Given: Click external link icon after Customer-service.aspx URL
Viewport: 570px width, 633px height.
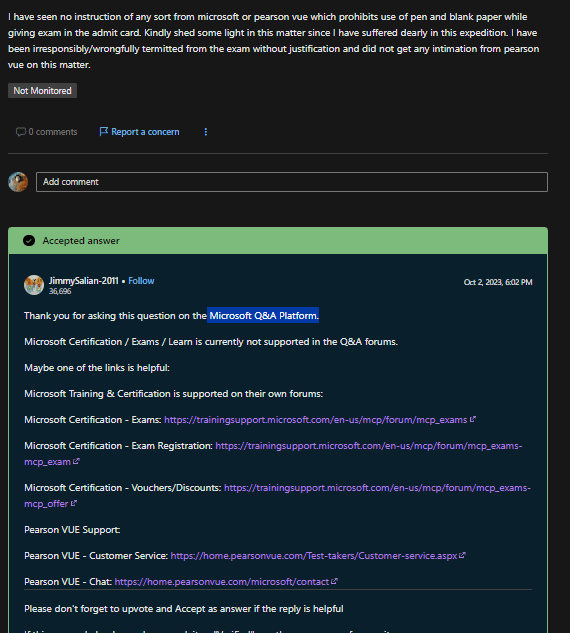Looking at the screenshot, I should coord(462,555).
